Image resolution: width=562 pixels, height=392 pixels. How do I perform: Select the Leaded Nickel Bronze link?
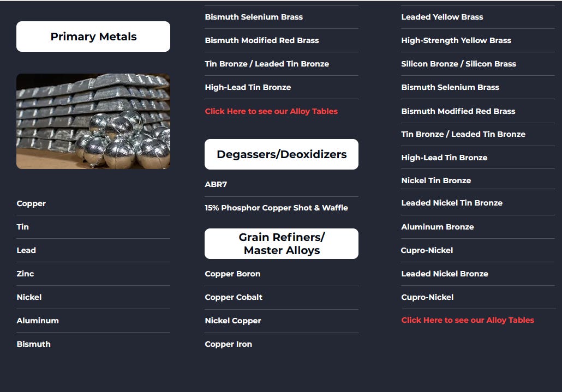coord(445,274)
